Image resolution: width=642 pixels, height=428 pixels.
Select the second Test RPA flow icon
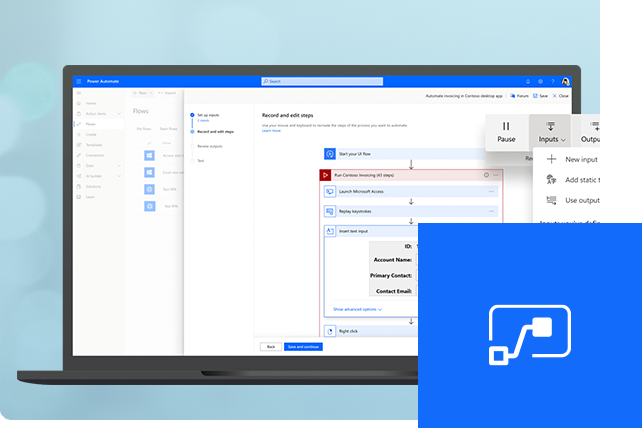coord(149,206)
